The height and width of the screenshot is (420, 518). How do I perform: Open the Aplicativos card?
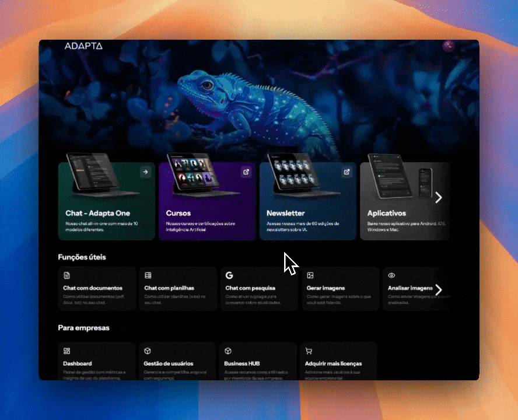[x=405, y=201]
